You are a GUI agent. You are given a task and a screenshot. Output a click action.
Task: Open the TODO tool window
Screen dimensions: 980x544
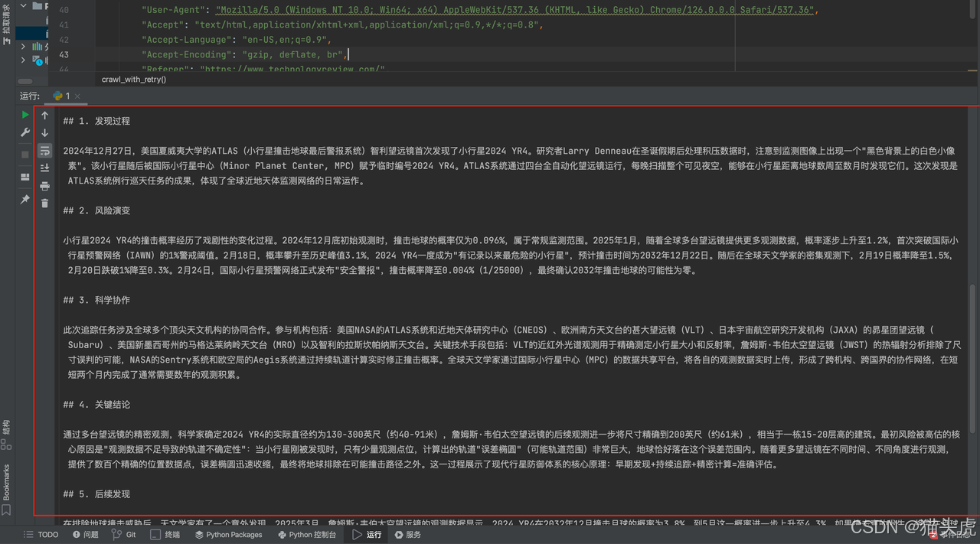click(x=41, y=535)
